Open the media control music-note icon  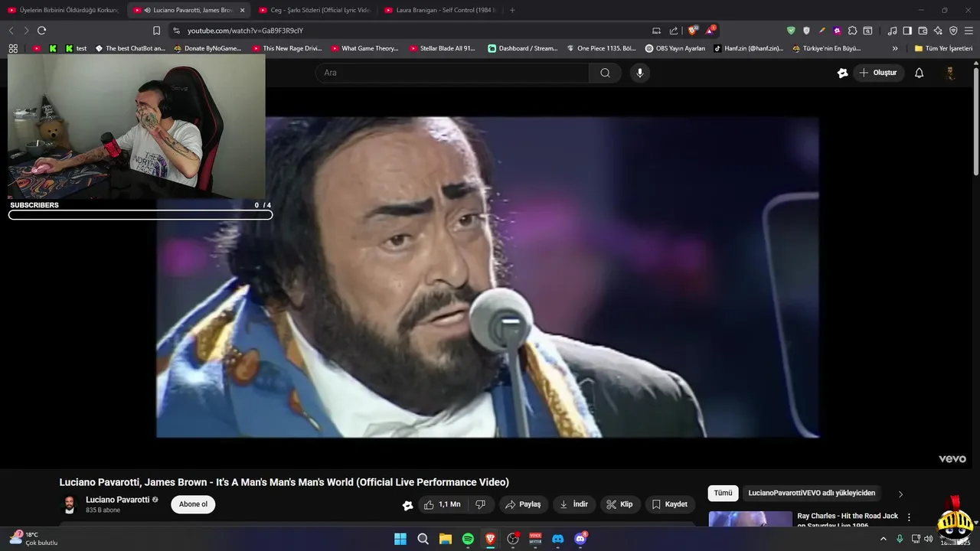pos(892,31)
